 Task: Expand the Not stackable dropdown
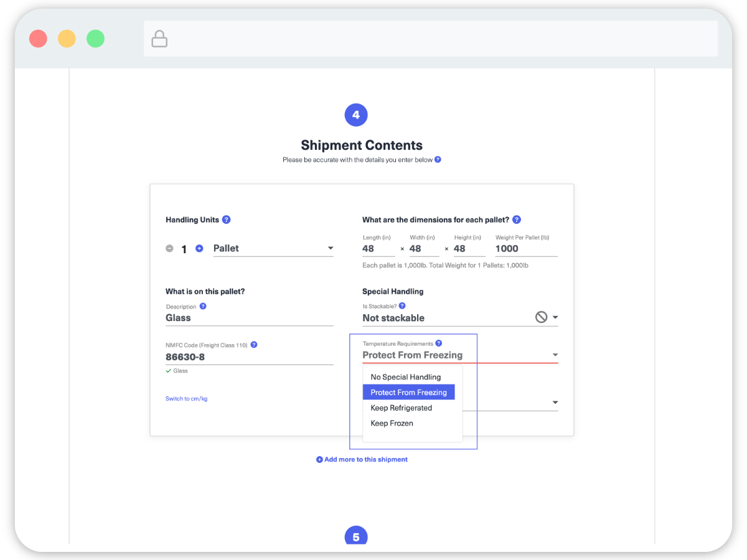[555, 318]
